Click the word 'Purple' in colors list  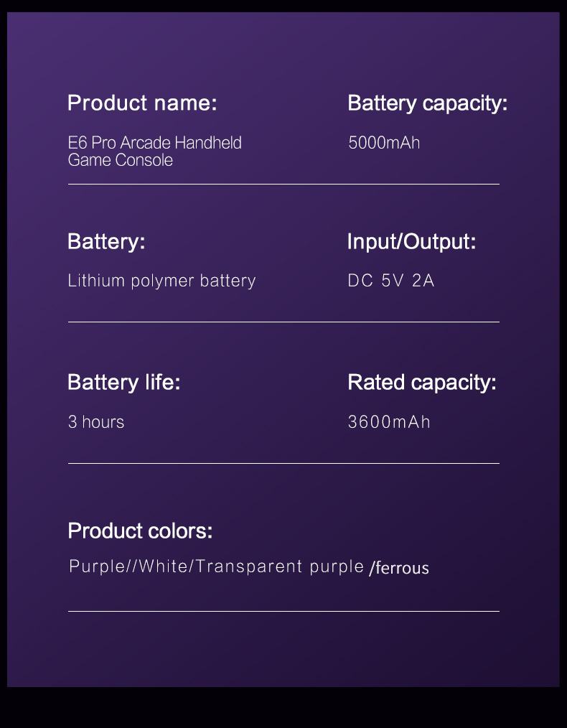97,567
